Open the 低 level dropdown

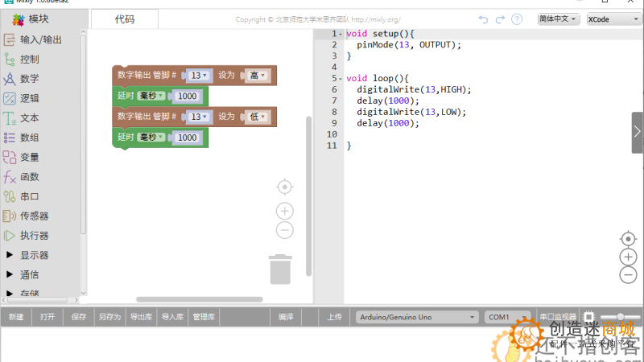click(258, 117)
